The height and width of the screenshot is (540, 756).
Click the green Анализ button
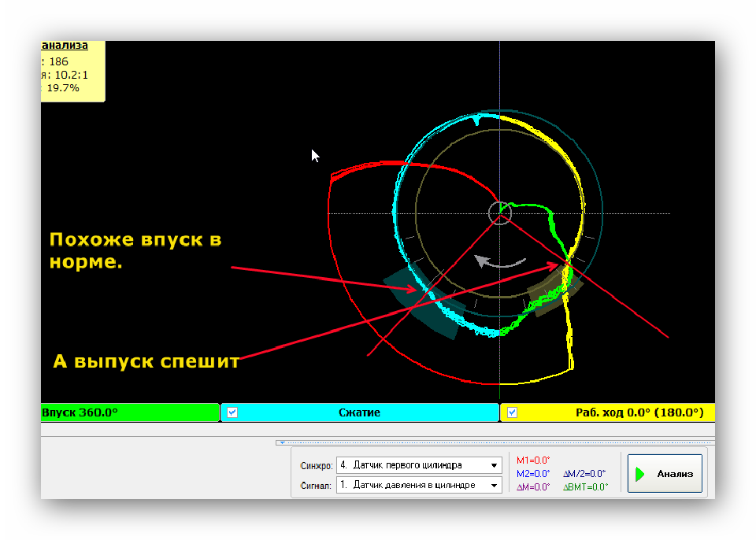pyautogui.click(x=665, y=473)
